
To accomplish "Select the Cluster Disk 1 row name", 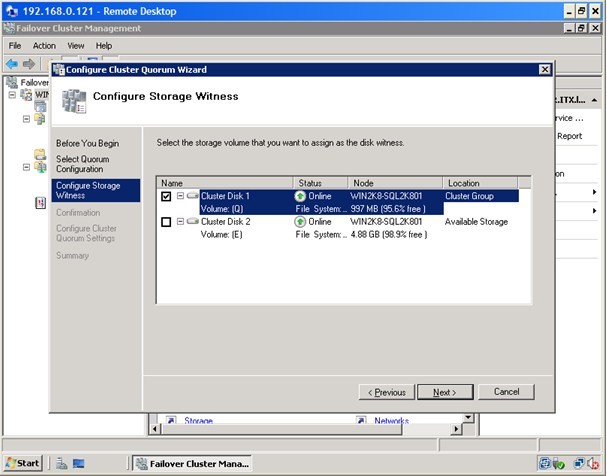I will coord(225,196).
